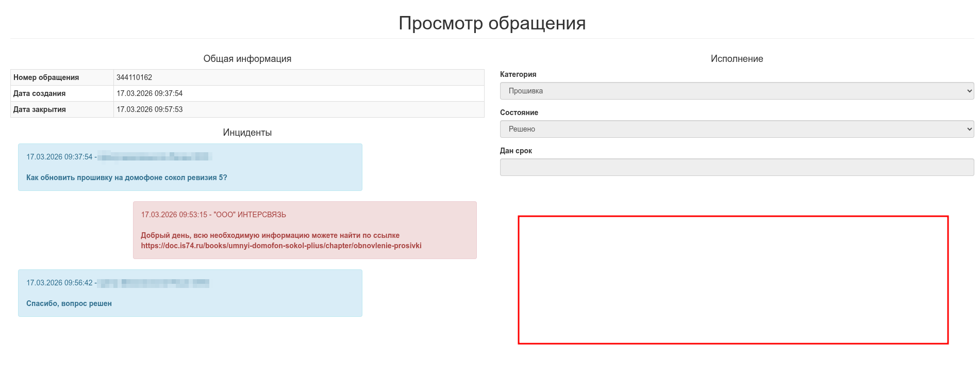Click the Состояние field label

[x=519, y=112]
